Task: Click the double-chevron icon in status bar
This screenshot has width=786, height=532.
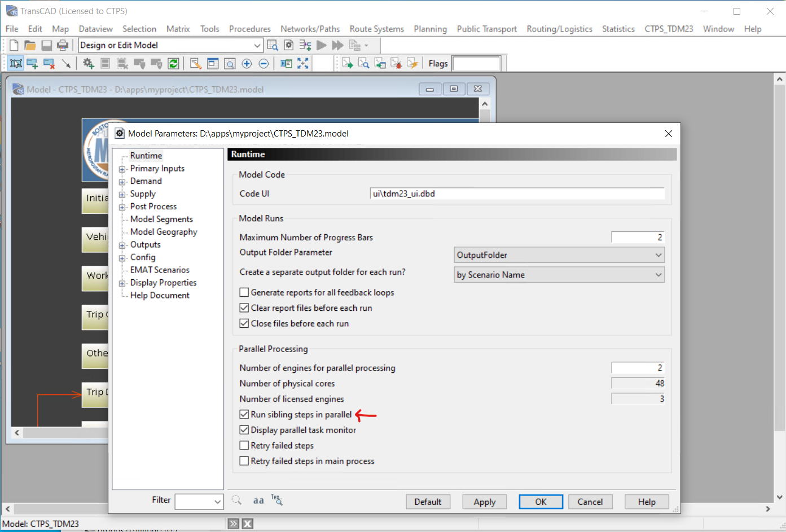Action: [234, 524]
